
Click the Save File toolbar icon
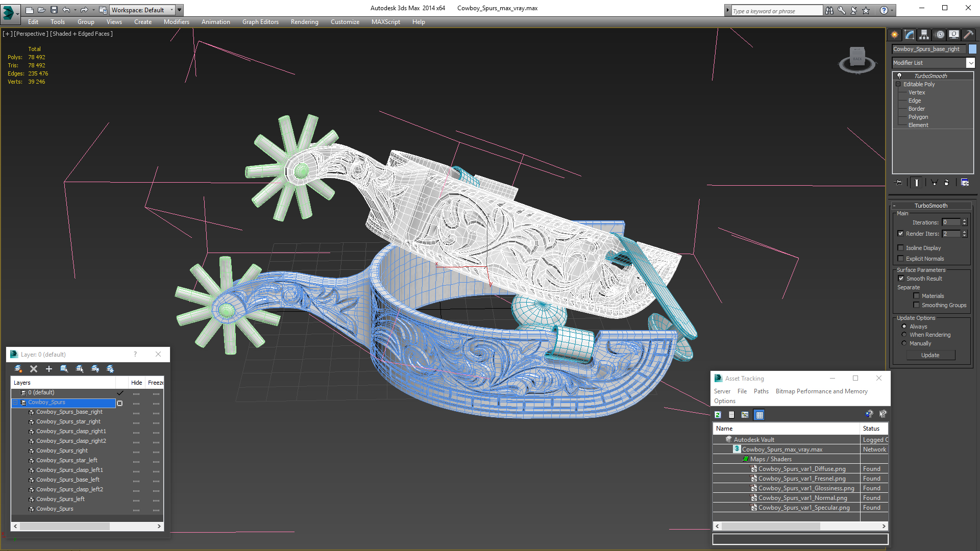54,10
